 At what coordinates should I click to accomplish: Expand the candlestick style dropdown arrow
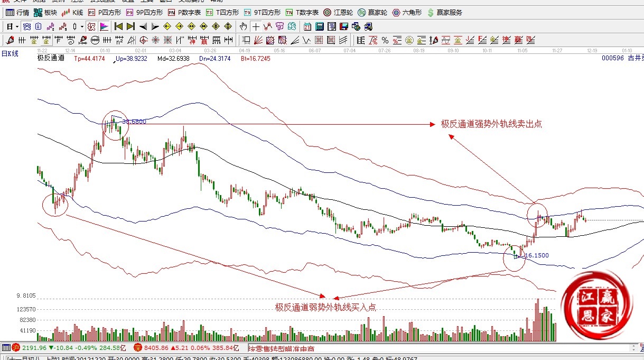(x=82, y=26)
